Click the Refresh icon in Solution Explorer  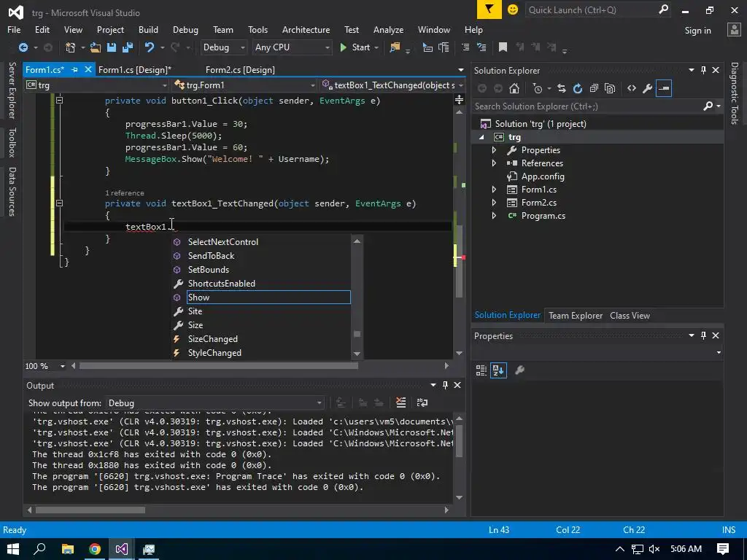pyautogui.click(x=578, y=88)
